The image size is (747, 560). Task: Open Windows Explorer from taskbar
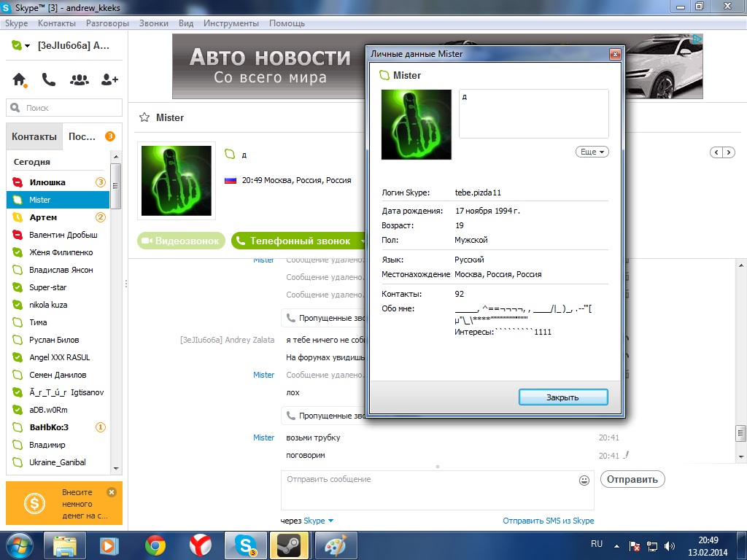65,545
